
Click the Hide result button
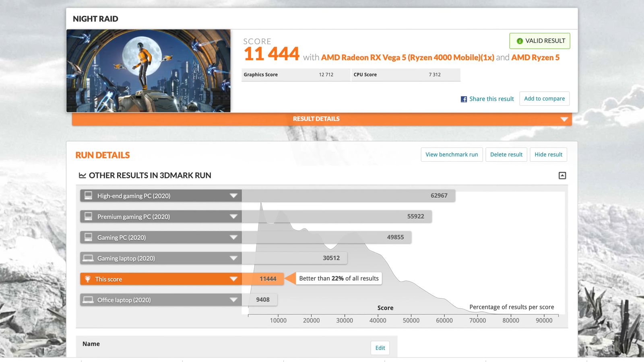pyautogui.click(x=549, y=154)
